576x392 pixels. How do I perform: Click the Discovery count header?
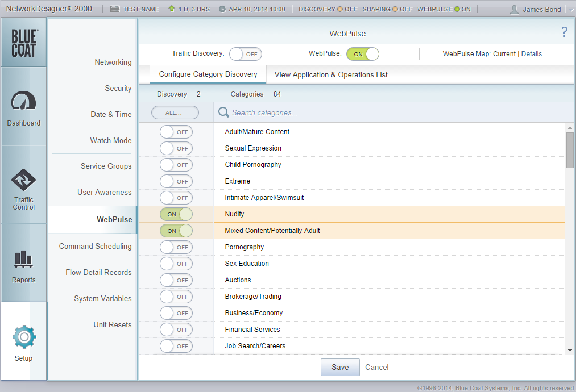pos(179,94)
